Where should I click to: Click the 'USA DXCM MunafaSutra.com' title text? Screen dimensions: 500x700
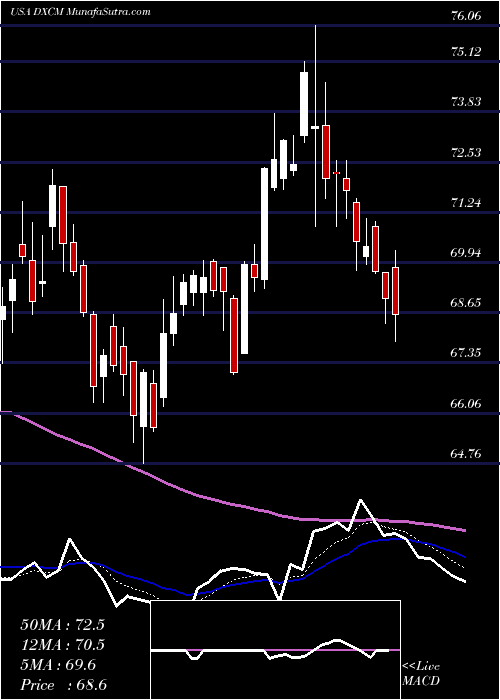point(80,12)
